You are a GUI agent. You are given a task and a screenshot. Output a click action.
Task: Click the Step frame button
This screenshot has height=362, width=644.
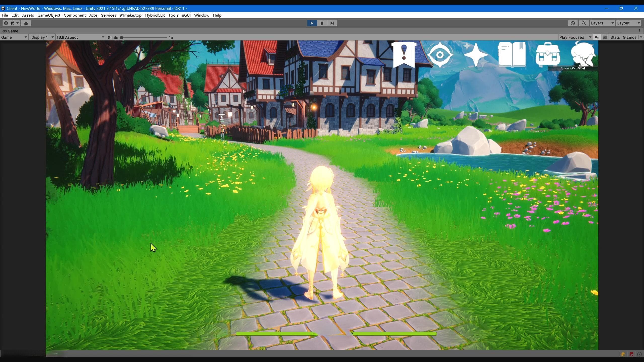(x=332, y=23)
